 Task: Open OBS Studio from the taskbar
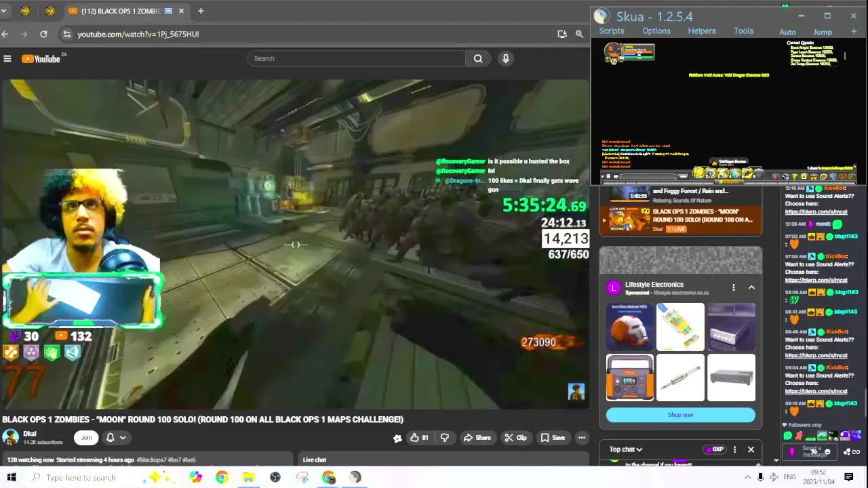point(275,477)
